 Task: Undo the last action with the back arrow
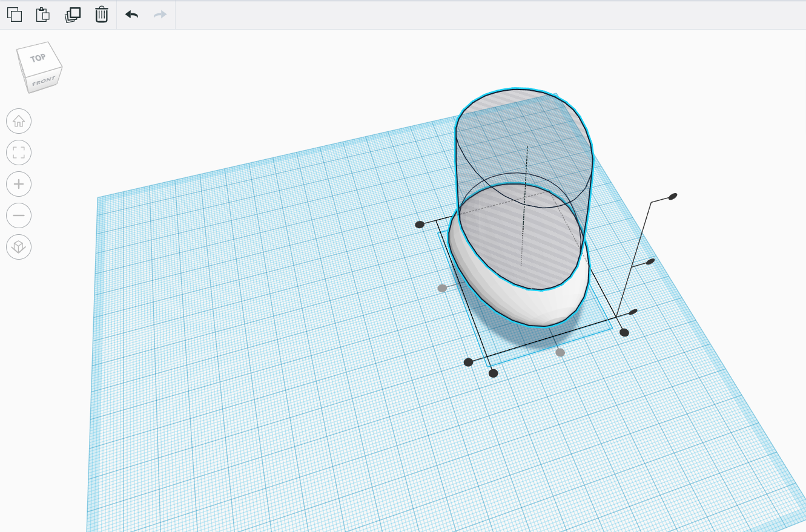click(131, 15)
